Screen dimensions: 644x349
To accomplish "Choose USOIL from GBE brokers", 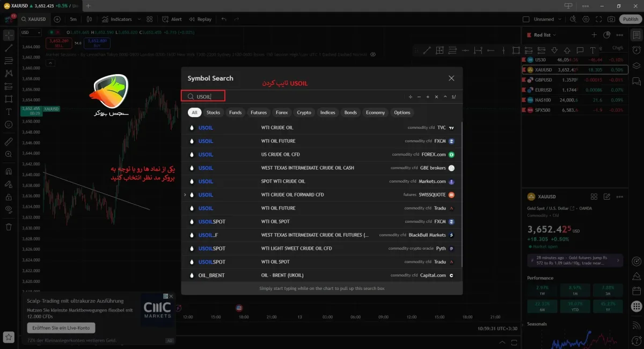I will [322, 168].
